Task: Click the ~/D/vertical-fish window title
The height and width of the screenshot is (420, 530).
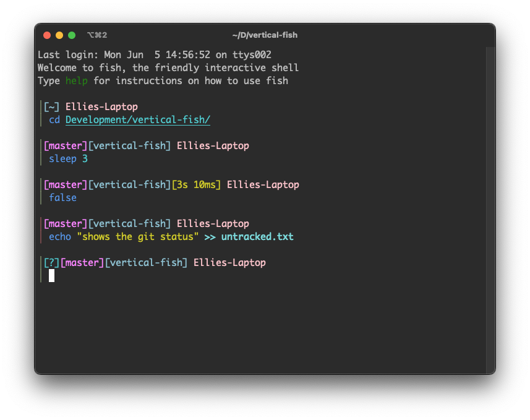Action: (265, 35)
